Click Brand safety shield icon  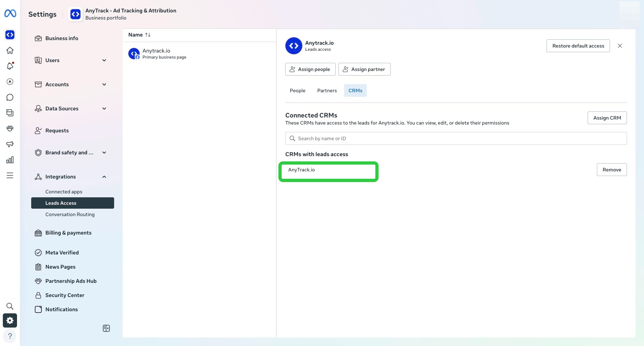[x=38, y=153]
